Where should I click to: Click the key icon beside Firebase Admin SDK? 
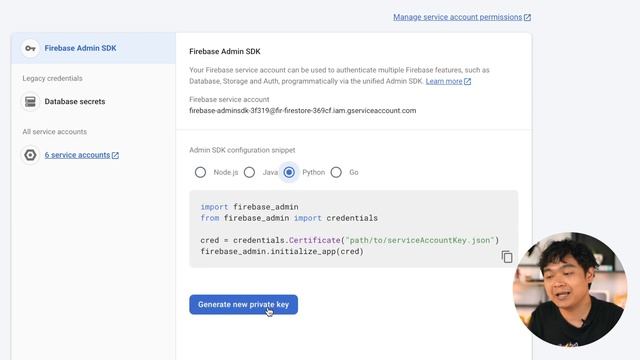coord(30,48)
